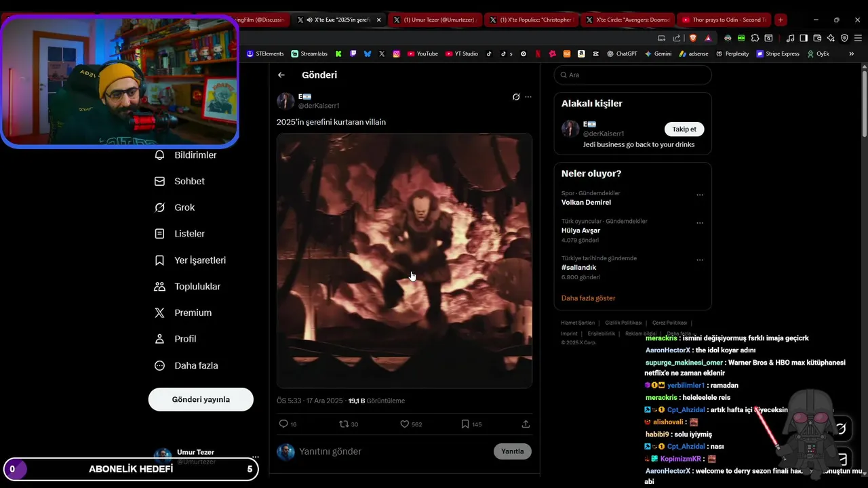Viewport: 868px width, 488px height.
Task: Open the Amazon bookmark icon
Action: pyautogui.click(x=581, y=54)
